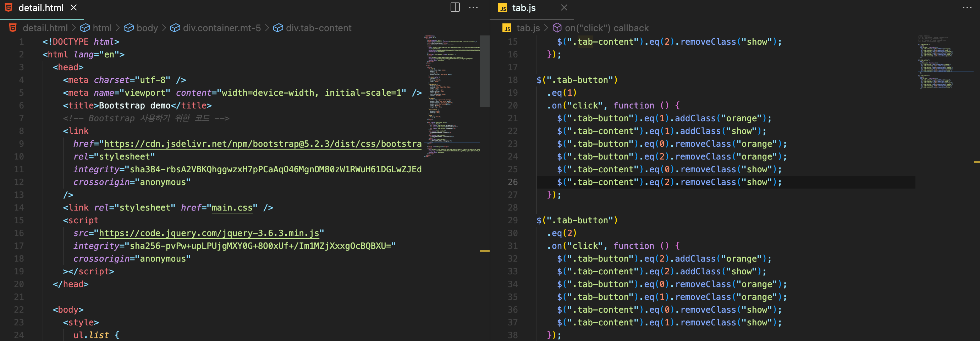Click the sha256 integrity attribute line

click(235, 246)
